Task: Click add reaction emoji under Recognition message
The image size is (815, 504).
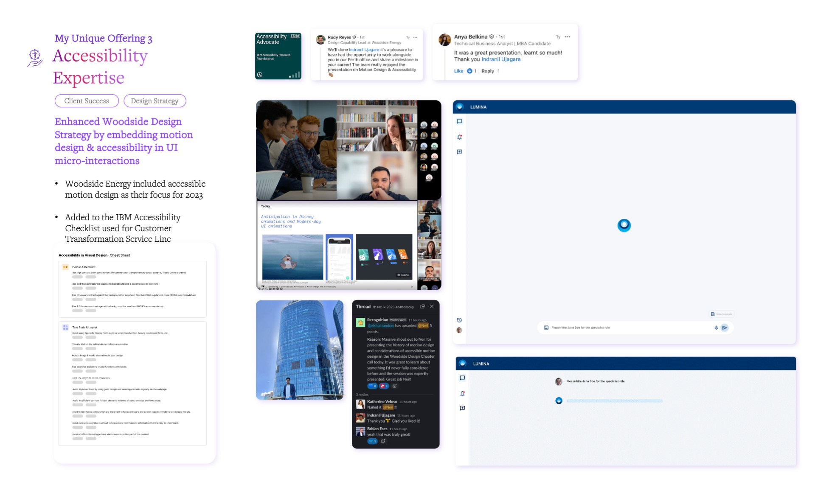Action: tap(394, 386)
